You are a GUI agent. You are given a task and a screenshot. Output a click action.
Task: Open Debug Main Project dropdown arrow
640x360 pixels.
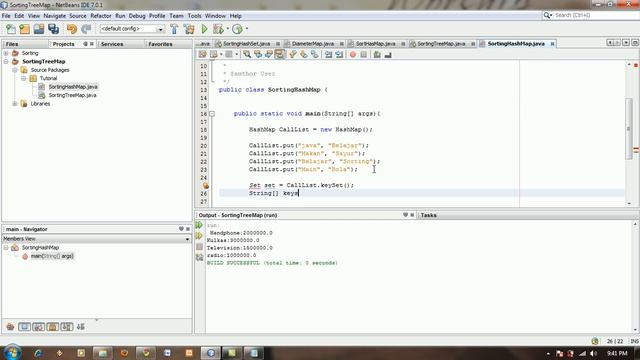pyautogui.click(x=227, y=29)
